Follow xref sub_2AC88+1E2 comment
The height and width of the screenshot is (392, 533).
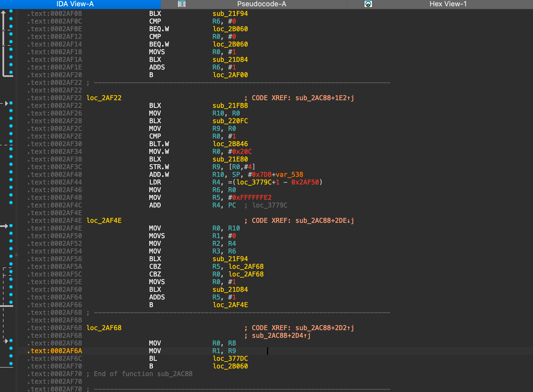tap(325, 98)
